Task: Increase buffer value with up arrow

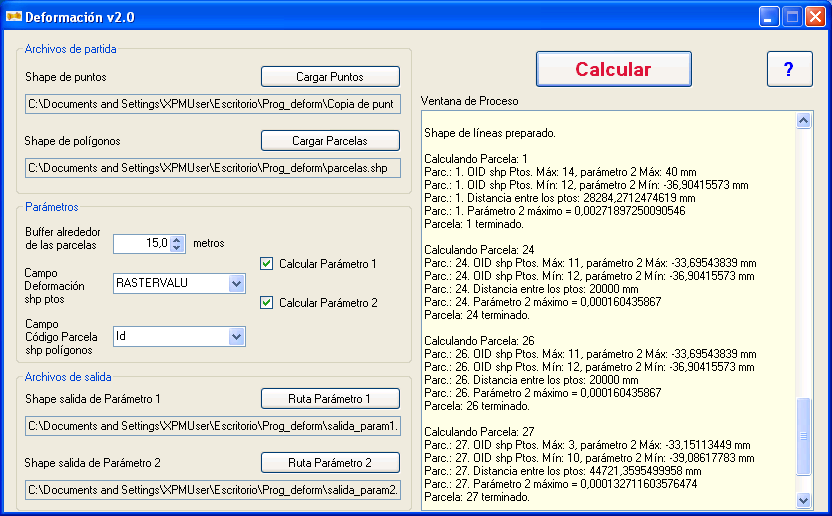Action: (177, 239)
